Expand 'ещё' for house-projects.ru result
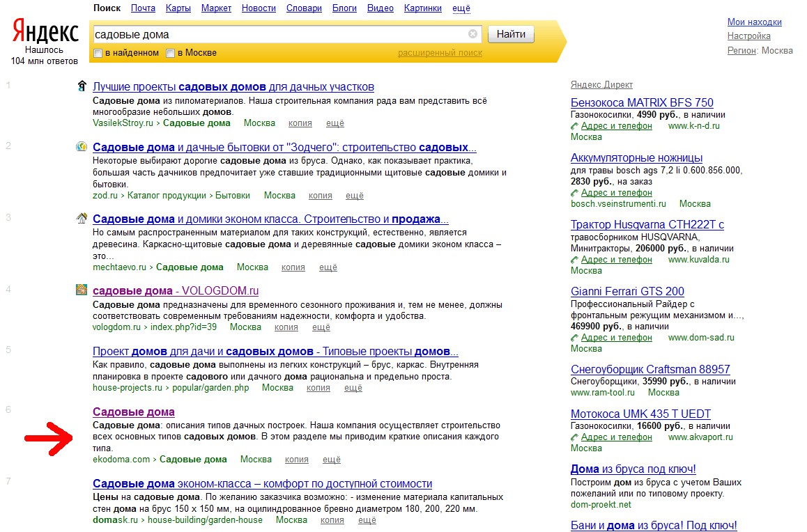807x532 pixels. (x=353, y=388)
